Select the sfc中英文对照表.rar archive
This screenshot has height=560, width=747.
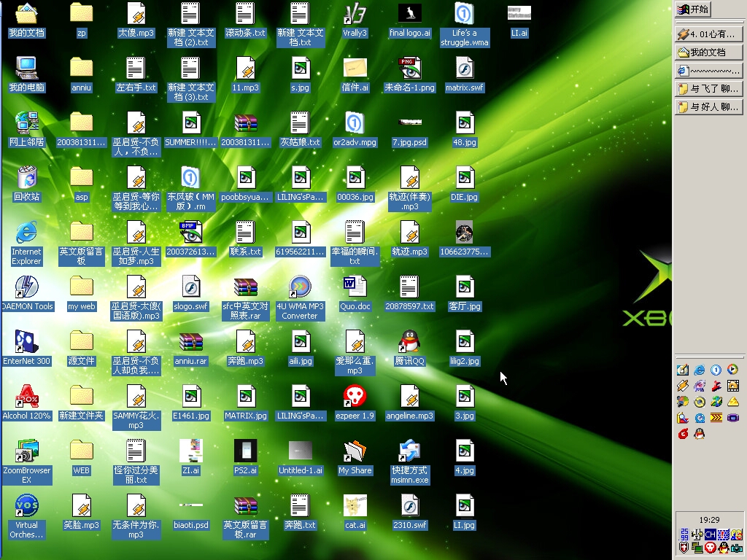(x=245, y=297)
